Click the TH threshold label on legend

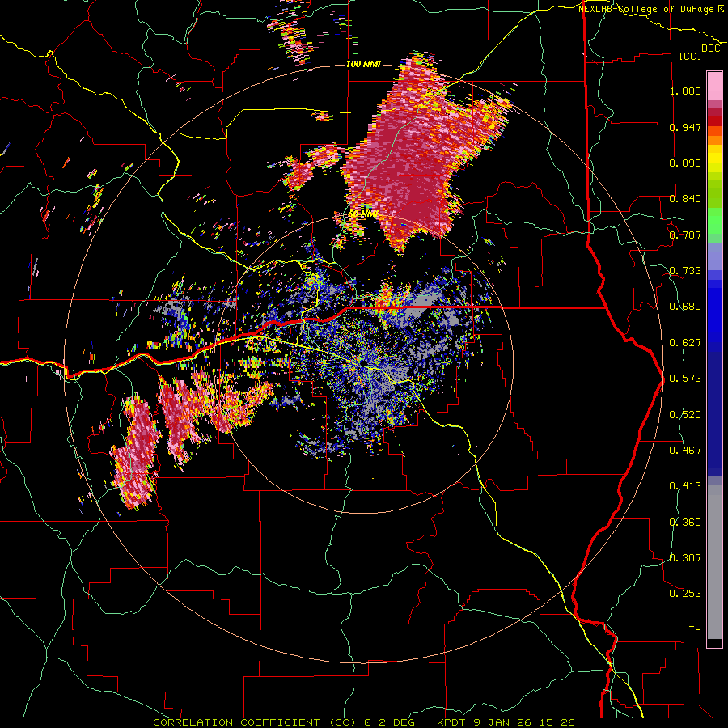(695, 630)
